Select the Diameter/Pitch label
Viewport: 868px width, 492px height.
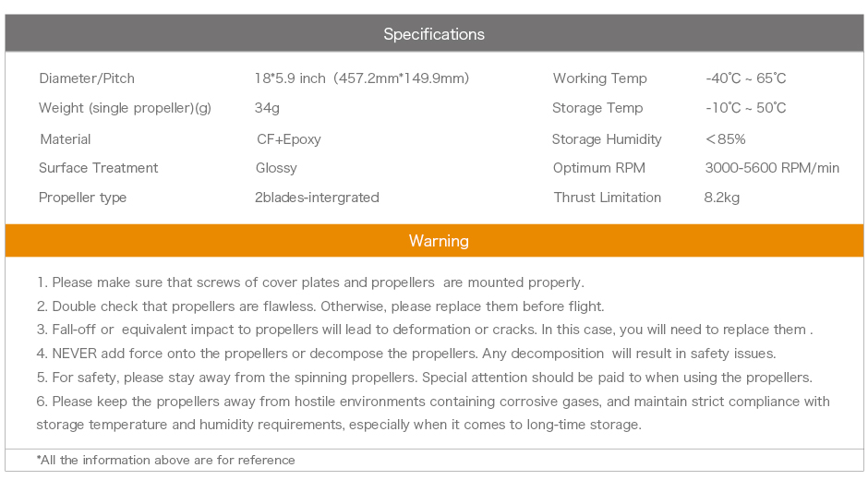tap(87, 78)
